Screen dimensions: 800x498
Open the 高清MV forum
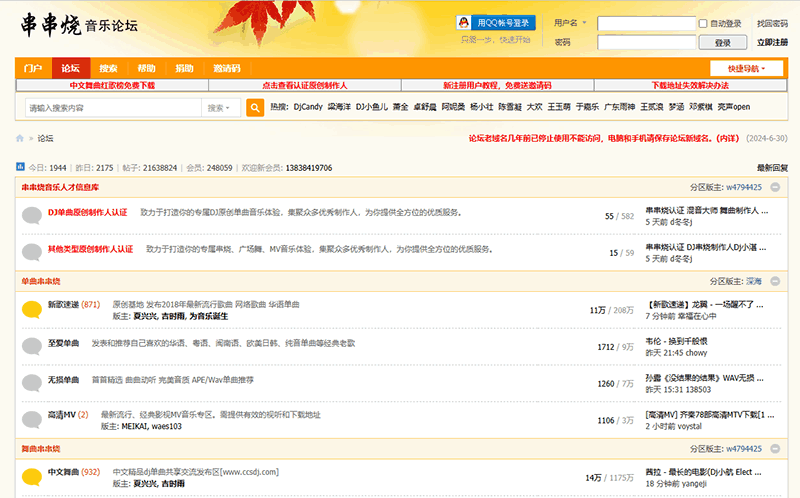point(62,415)
